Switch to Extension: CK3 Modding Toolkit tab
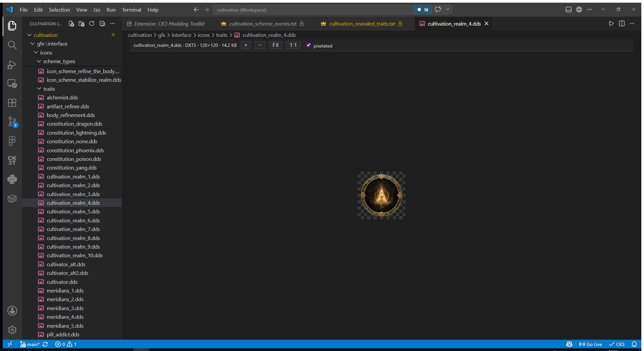Screen dimensions: 644x351 [169, 24]
